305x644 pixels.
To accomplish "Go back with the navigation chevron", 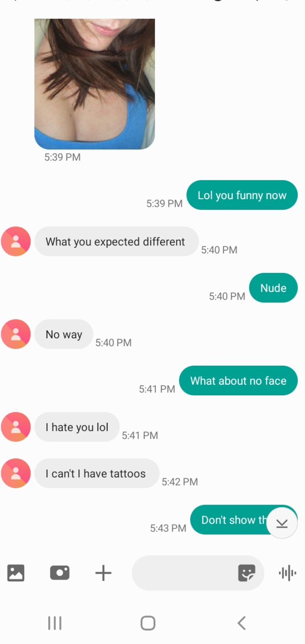I will pyautogui.click(x=241, y=623).
